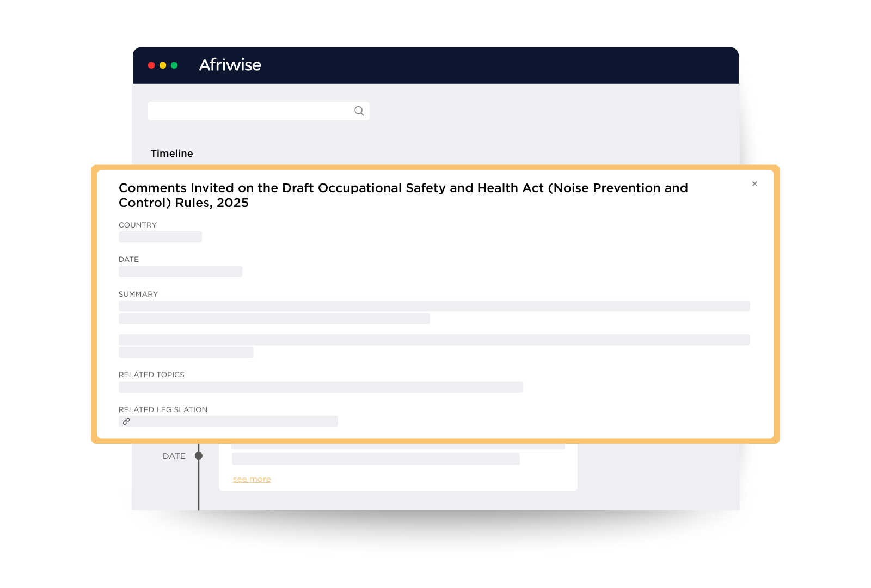Click the red window dot
The height and width of the screenshot is (588, 871).
[x=151, y=65]
